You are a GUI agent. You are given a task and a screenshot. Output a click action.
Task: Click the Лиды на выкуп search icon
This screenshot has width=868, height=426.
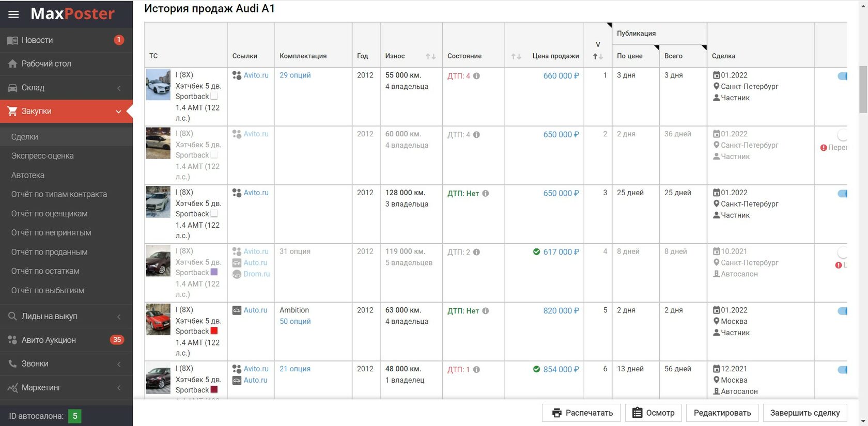click(13, 316)
